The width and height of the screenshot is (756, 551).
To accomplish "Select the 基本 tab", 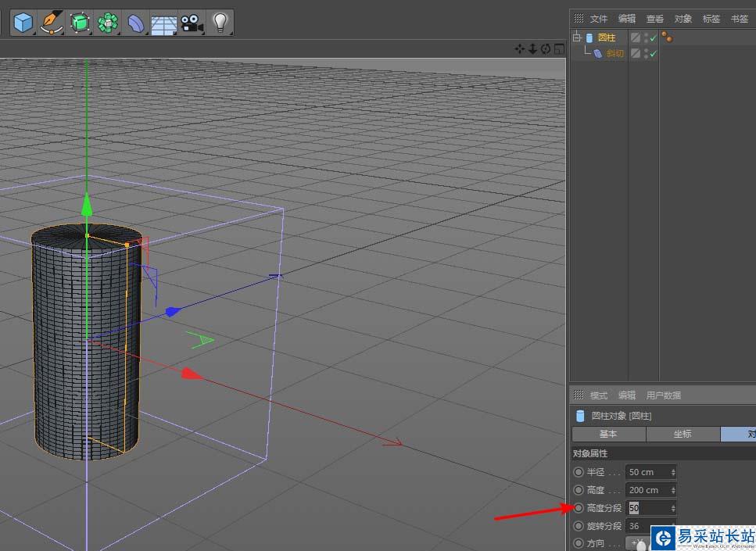I will (x=608, y=434).
